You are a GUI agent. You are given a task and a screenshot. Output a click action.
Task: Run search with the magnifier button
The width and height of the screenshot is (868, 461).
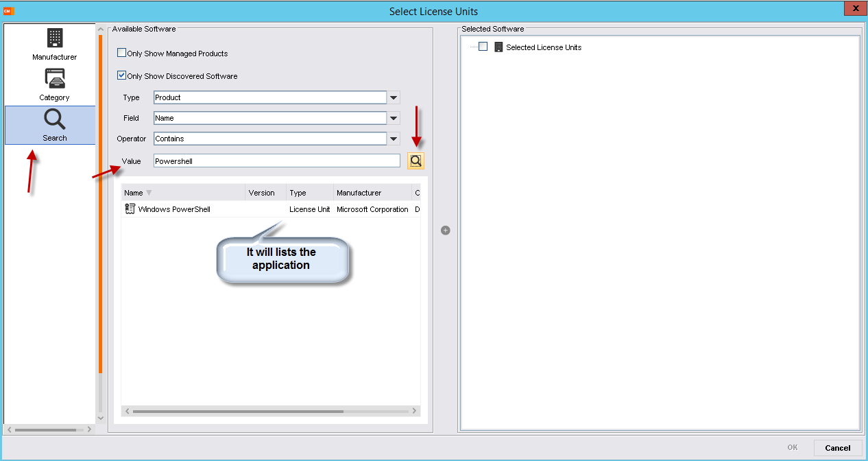(x=415, y=161)
